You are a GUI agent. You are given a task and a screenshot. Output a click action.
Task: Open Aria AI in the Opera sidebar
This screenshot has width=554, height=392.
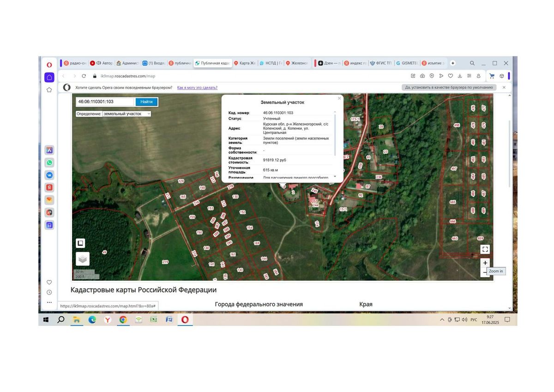[49, 150]
